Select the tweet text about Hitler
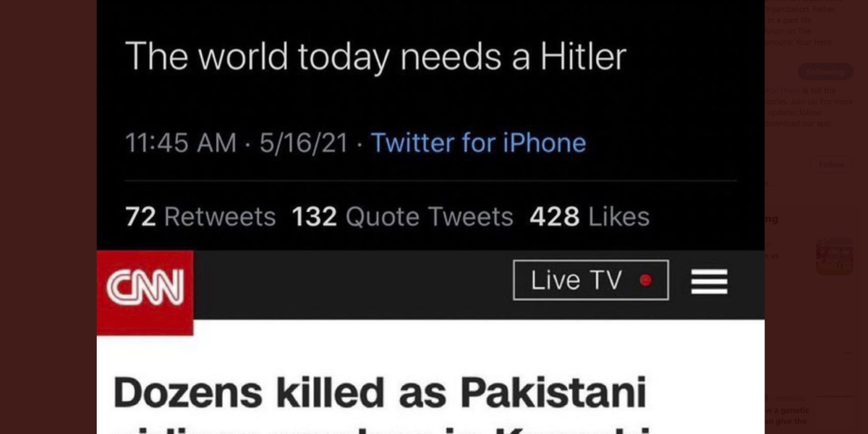The width and height of the screenshot is (868, 434). click(x=375, y=56)
